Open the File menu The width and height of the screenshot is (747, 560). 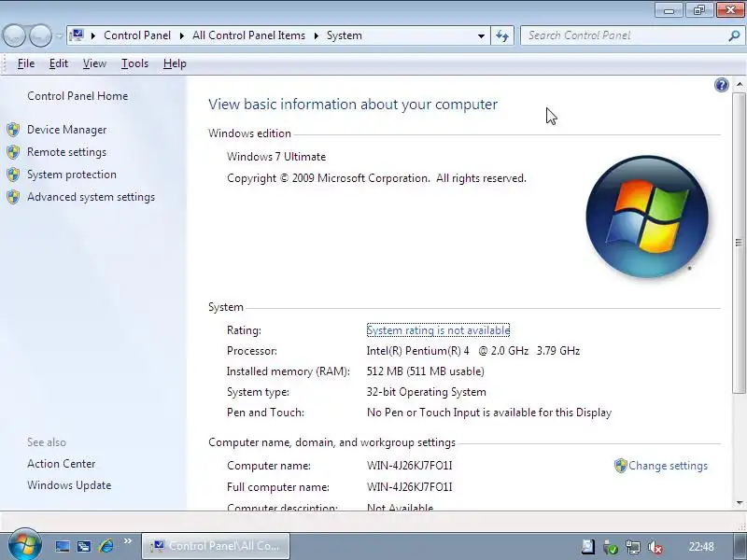[x=26, y=63]
